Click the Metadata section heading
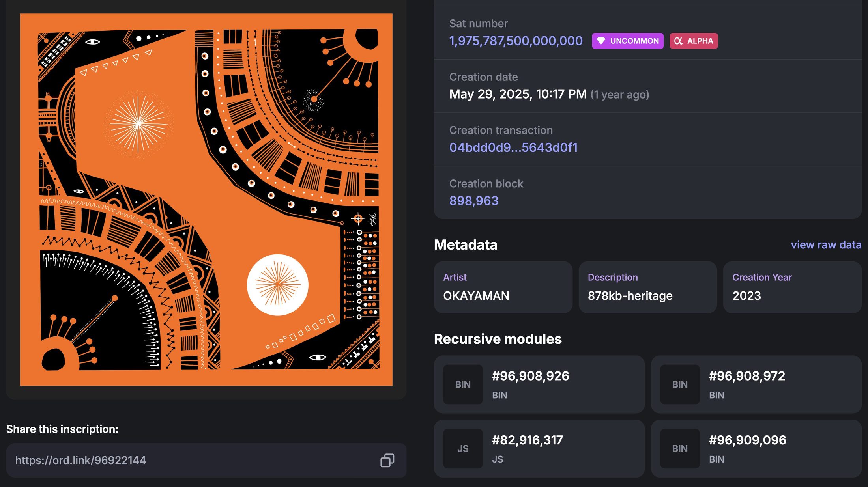Screen dimensions: 868x487 (466, 244)
